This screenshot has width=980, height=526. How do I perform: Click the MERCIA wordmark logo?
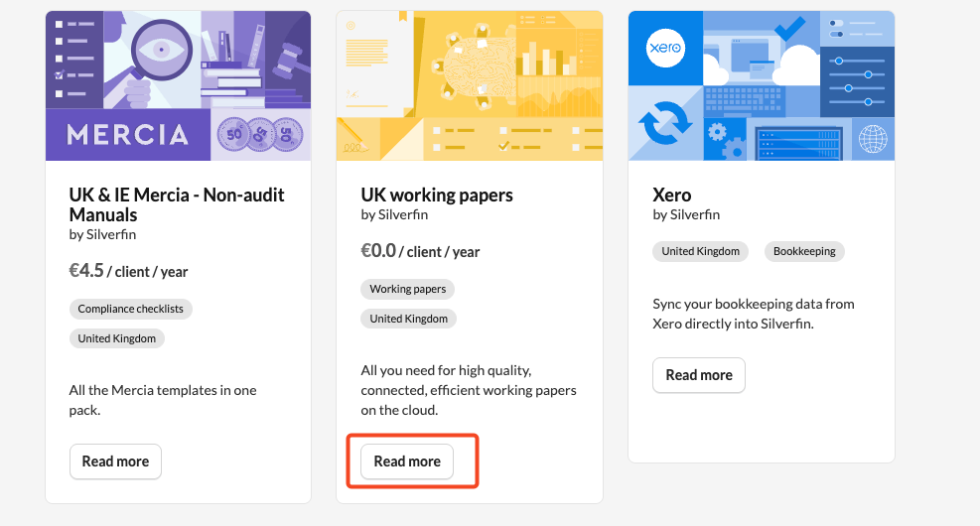127,134
